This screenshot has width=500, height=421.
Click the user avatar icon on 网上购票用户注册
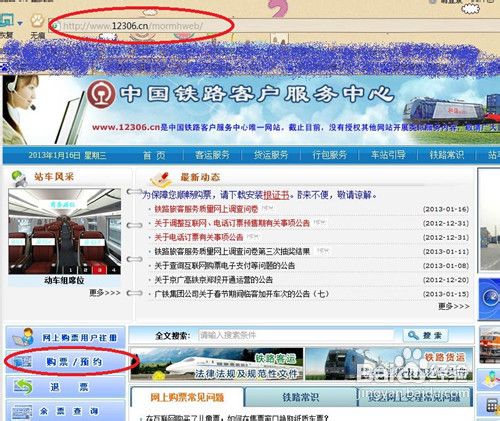coord(24,337)
